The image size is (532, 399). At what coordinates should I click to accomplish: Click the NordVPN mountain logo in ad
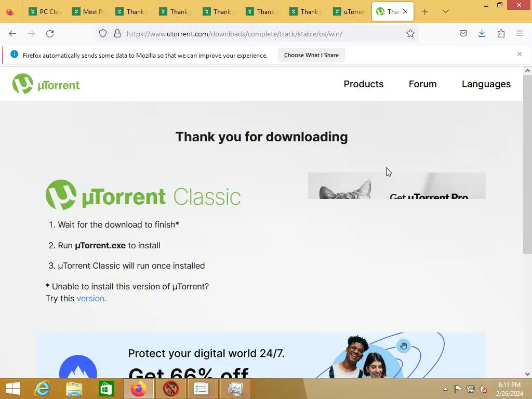(78, 367)
